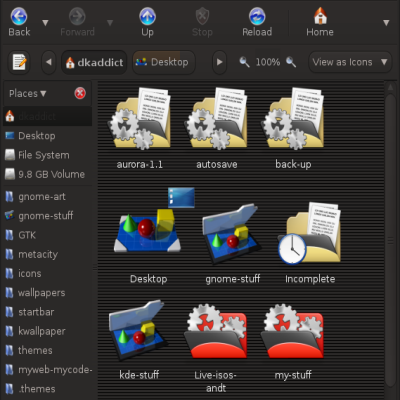Select Desktop in the Places sidebar
The width and height of the screenshot is (400, 400).
48,136
